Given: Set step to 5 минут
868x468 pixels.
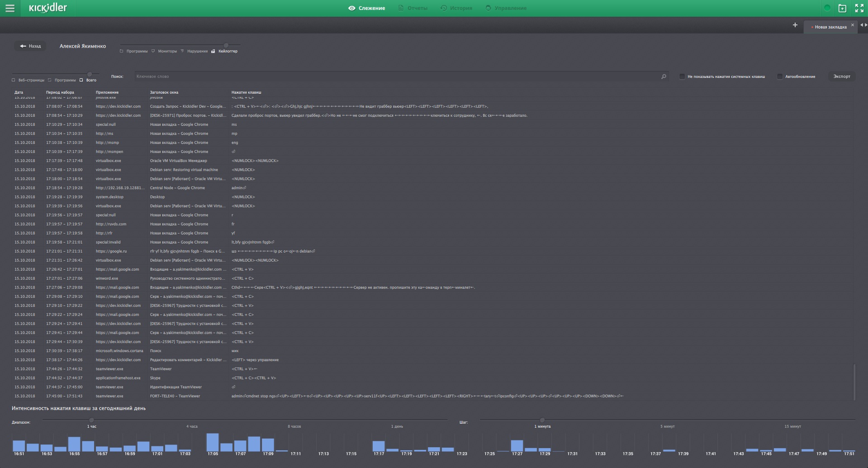Looking at the screenshot, I should (667, 426).
